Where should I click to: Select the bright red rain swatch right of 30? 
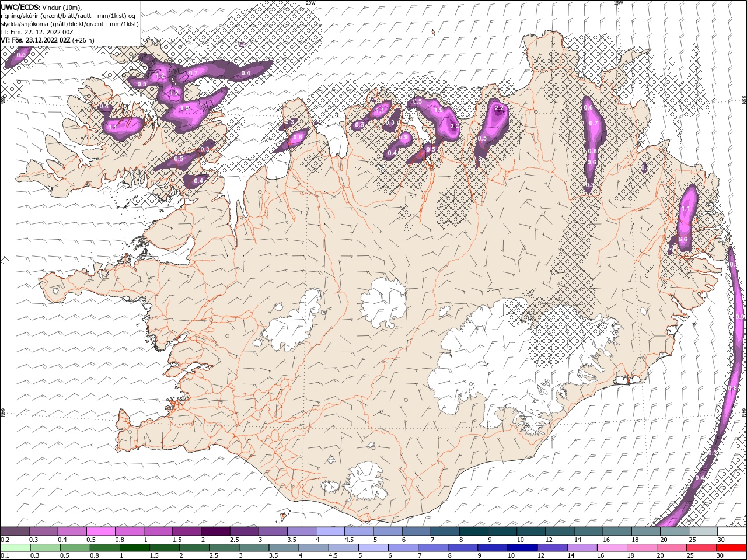[732, 548]
